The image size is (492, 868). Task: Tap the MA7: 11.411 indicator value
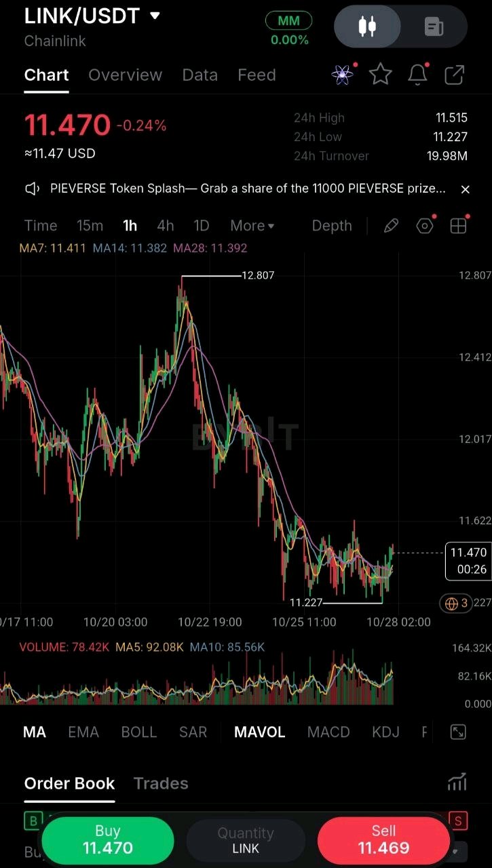coord(53,248)
